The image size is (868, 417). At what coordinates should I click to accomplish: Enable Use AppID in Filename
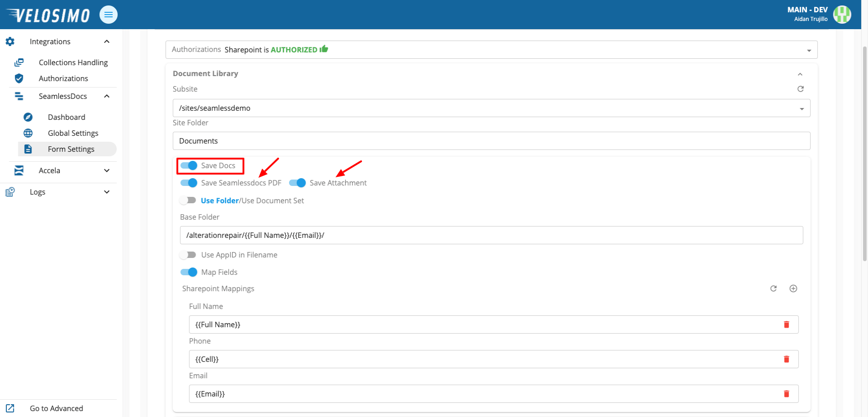(188, 255)
